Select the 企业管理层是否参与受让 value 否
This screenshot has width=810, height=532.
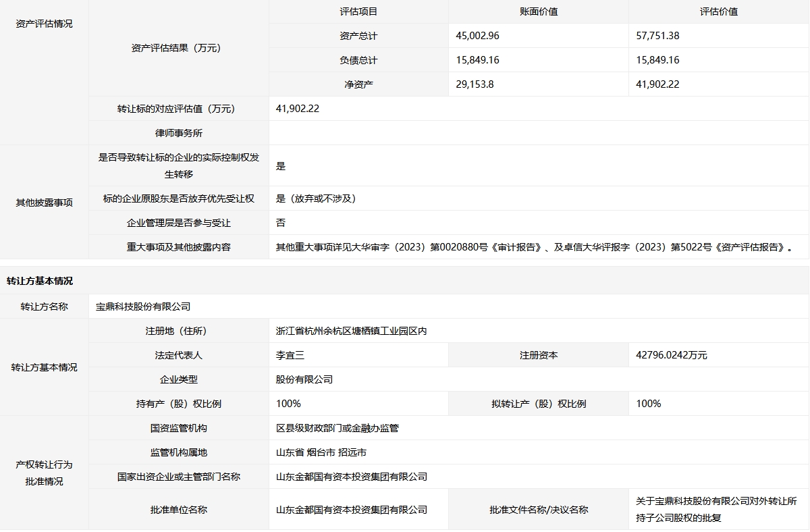click(x=281, y=223)
